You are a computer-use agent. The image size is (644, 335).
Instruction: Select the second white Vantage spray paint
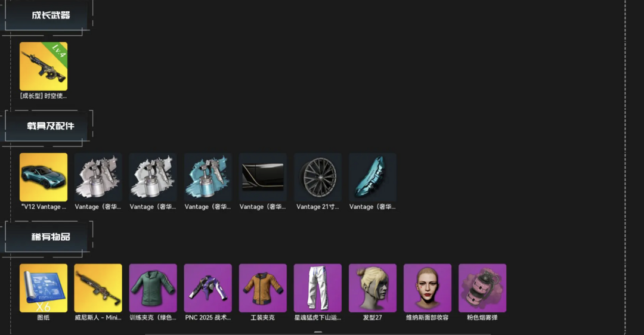153,178
